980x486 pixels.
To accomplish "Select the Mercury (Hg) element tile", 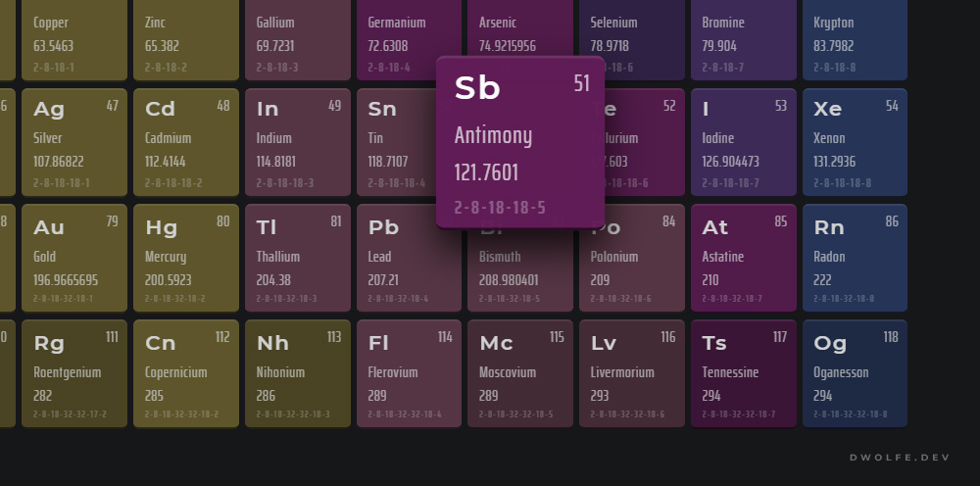I will (x=186, y=258).
